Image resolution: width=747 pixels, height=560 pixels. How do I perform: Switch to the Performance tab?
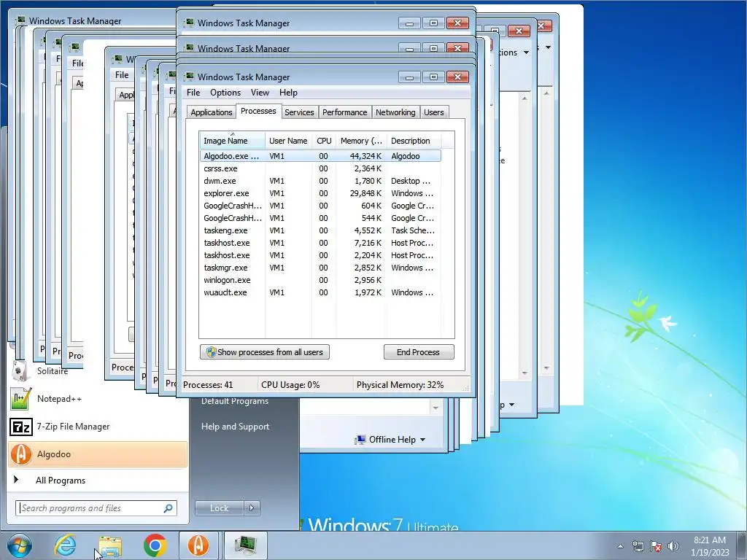coord(344,112)
